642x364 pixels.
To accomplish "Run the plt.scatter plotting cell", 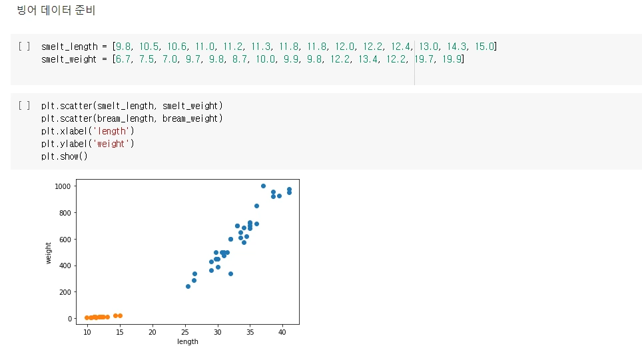I will coord(24,106).
